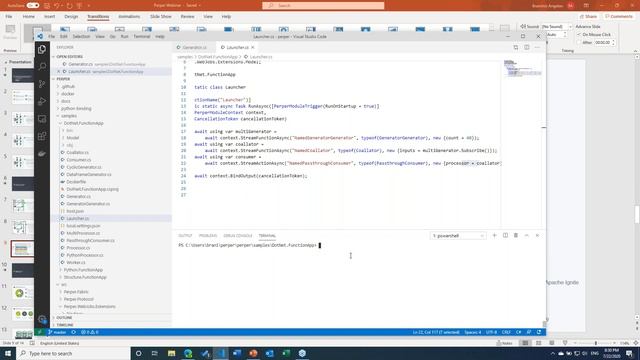Click the Windows Start button
The width and height of the screenshot is (640, 360).
click(8, 353)
